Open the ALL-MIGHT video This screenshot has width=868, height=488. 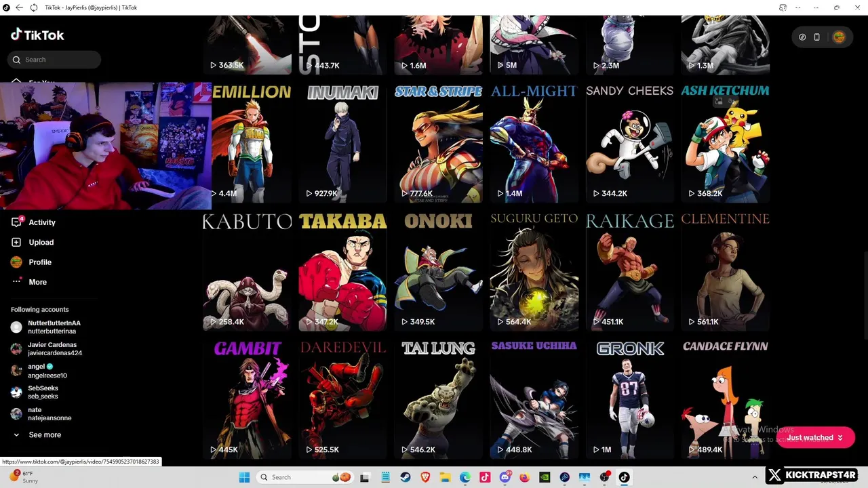click(x=534, y=143)
